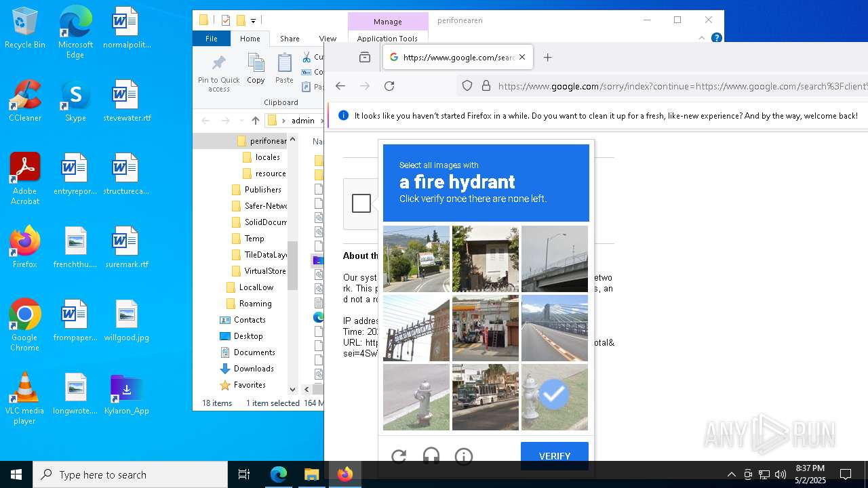Deselect the checked fire hydrant tile
The height and width of the screenshot is (488, 868).
coord(555,397)
